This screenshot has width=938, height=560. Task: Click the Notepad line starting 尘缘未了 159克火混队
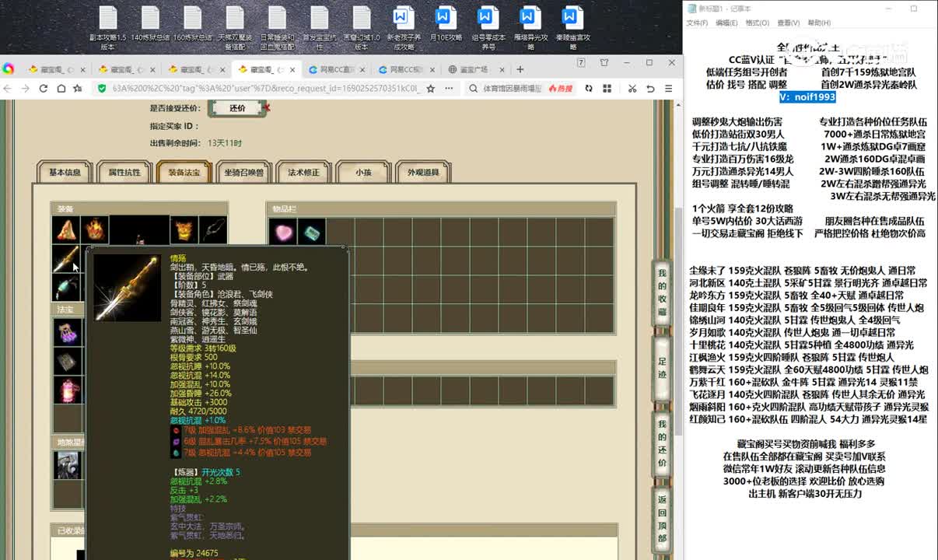[803, 271]
